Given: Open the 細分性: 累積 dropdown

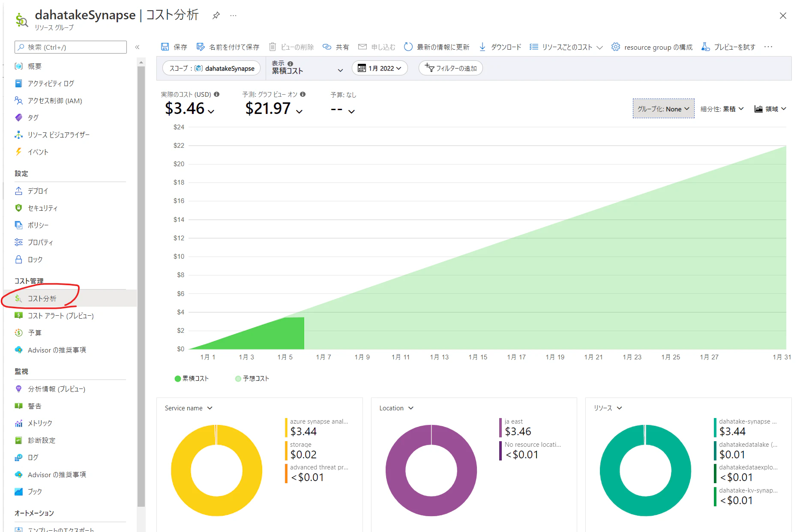Looking at the screenshot, I should point(722,109).
